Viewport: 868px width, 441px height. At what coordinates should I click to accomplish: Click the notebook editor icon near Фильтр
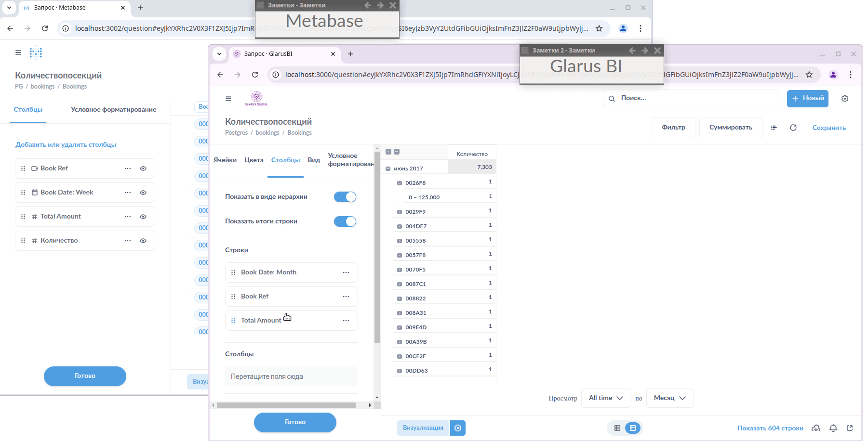point(774,128)
